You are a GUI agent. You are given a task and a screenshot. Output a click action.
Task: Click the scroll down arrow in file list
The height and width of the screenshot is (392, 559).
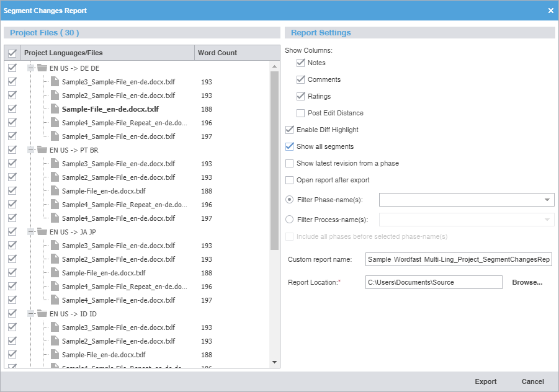[275, 362]
